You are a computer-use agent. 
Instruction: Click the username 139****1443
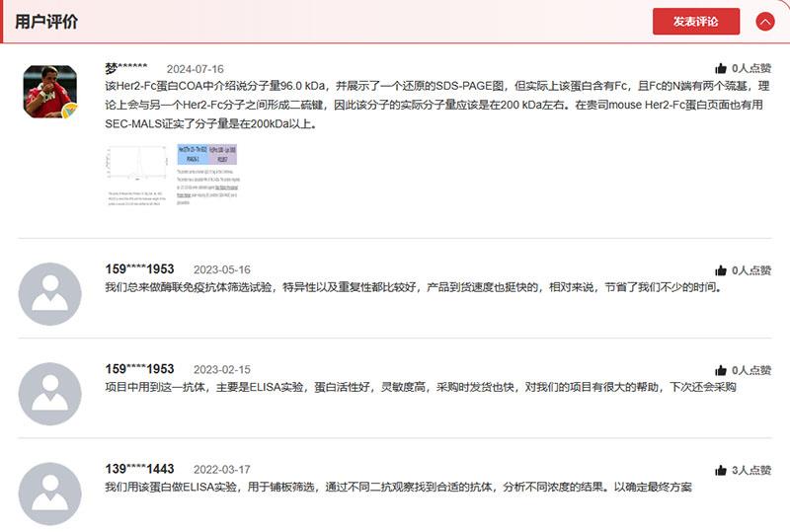[139, 469]
